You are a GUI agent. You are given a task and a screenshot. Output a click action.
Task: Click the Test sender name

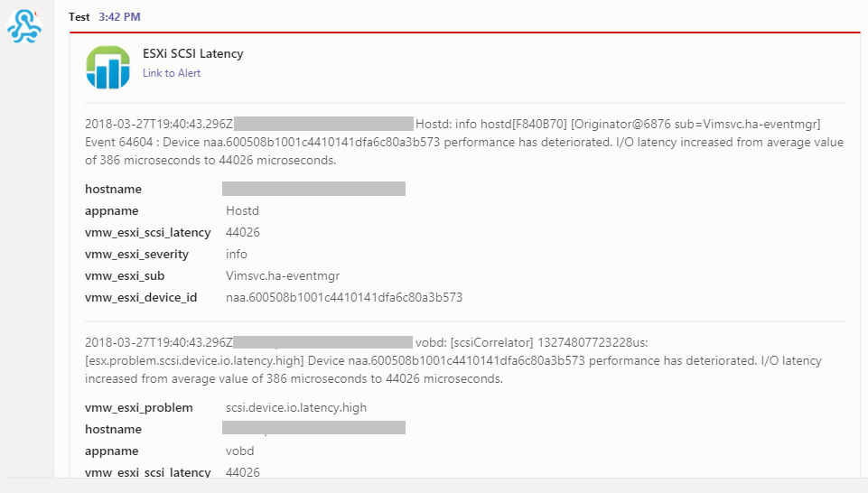(x=79, y=17)
